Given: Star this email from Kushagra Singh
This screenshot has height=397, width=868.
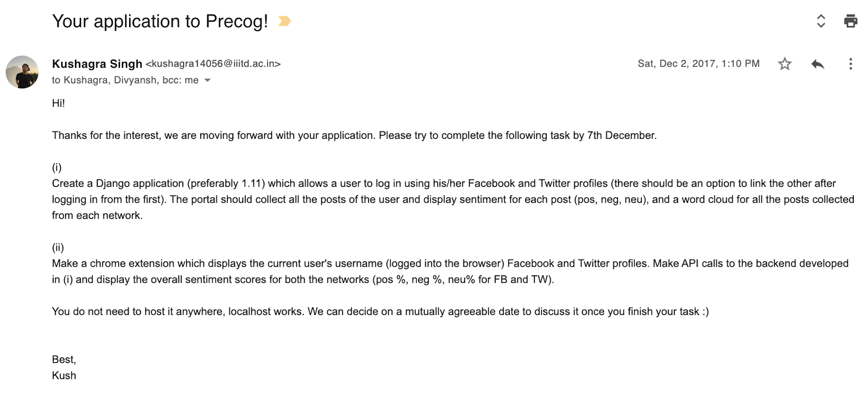Looking at the screenshot, I should [x=784, y=64].
